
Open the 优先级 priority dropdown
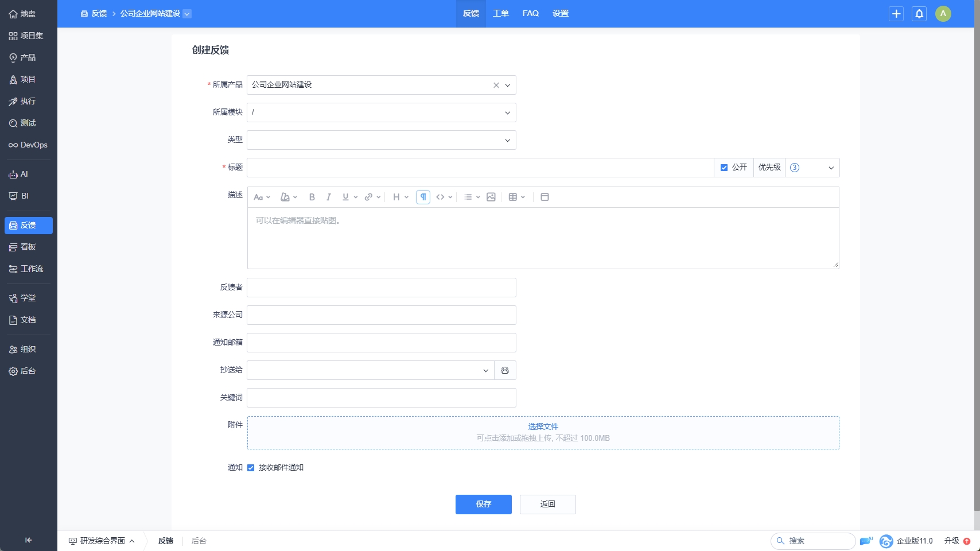click(x=812, y=168)
